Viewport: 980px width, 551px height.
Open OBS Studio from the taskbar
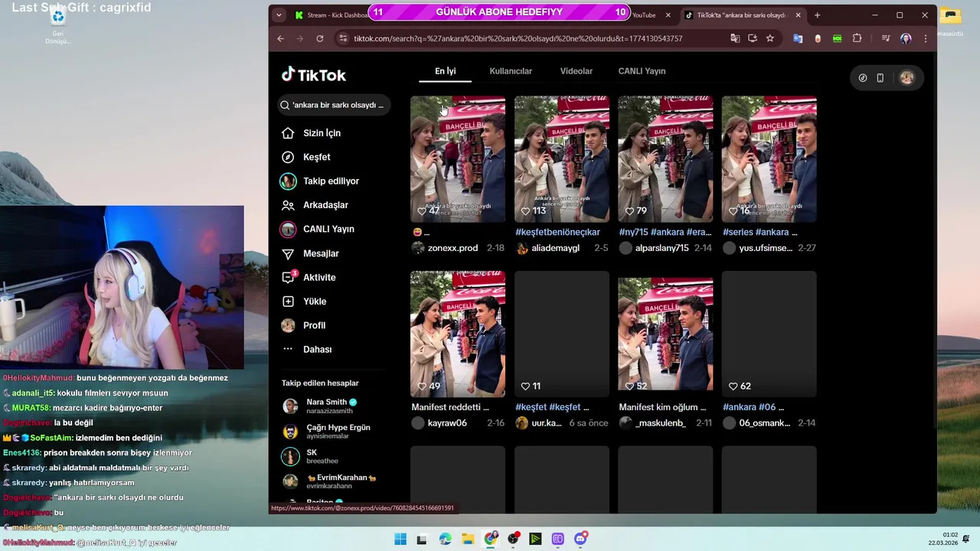tap(513, 539)
